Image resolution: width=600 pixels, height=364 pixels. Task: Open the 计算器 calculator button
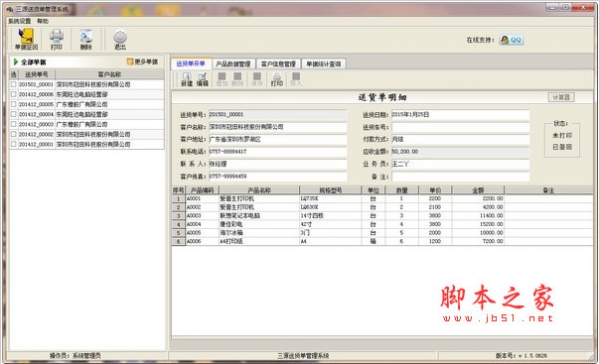[561, 97]
